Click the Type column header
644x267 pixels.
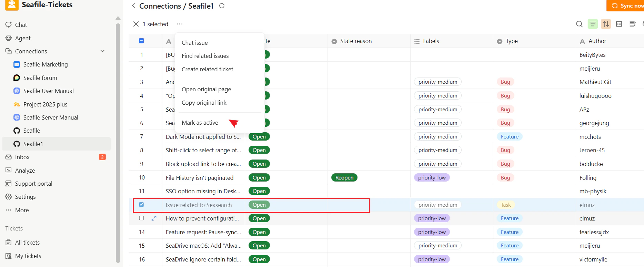tap(534, 41)
